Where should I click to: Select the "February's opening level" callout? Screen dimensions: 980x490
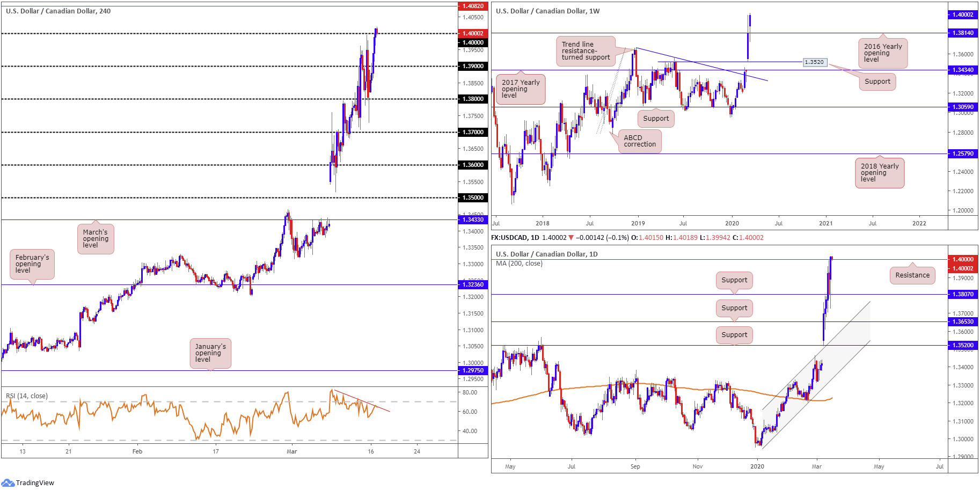32,264
